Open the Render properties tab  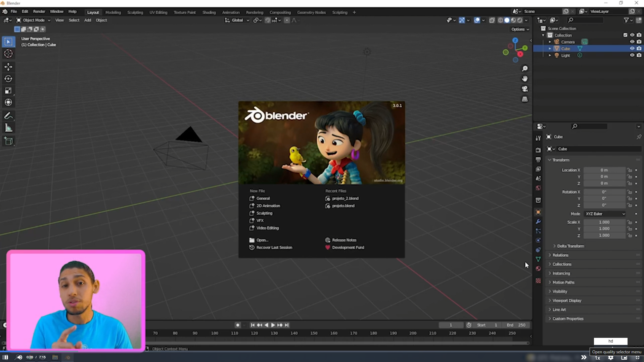point(538,150)
